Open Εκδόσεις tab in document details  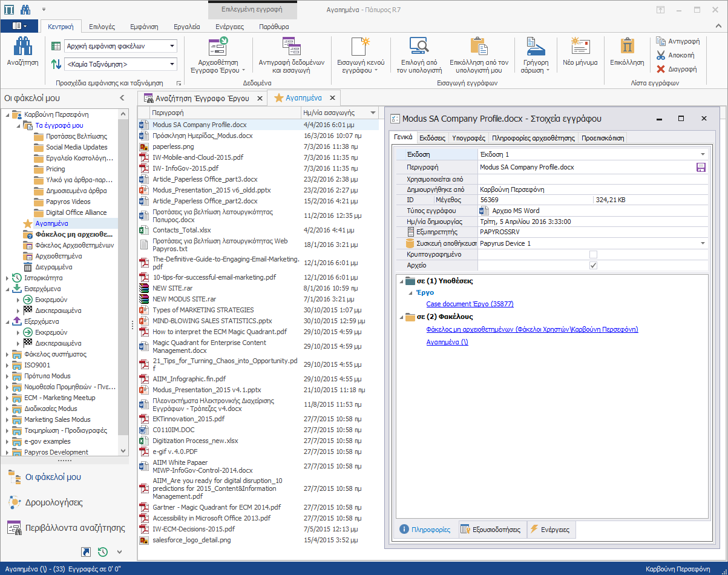coord(433,138)
